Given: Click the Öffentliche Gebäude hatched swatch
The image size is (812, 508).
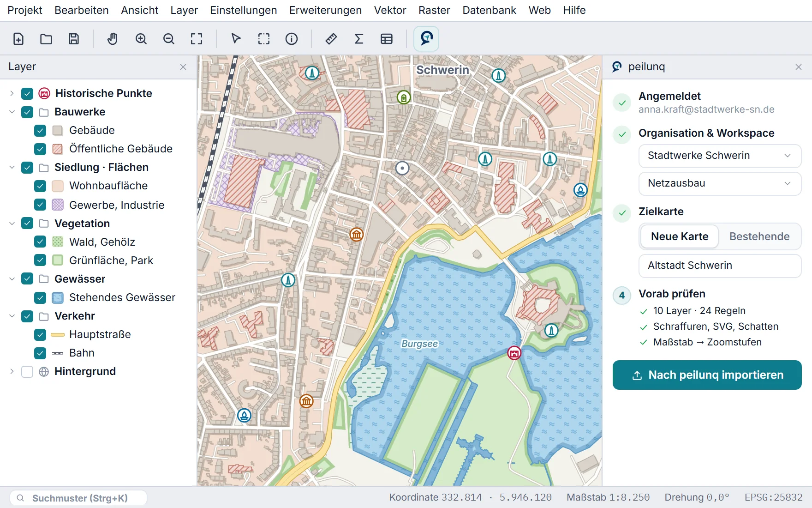Looking at the screenshot, I should coord(58,149).
